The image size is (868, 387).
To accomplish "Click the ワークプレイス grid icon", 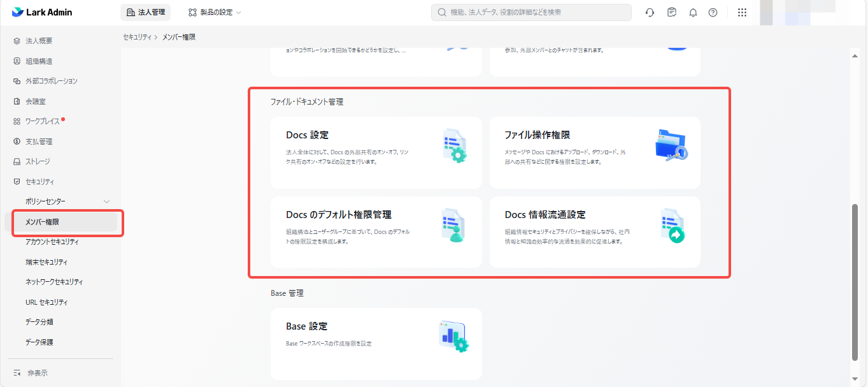I will 17,121.
